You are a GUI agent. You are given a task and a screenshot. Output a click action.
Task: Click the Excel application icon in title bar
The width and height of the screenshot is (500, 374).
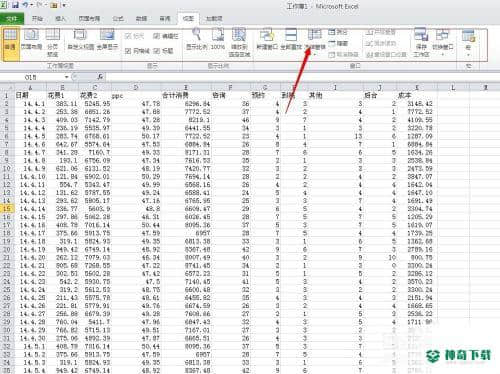point(3,5)
